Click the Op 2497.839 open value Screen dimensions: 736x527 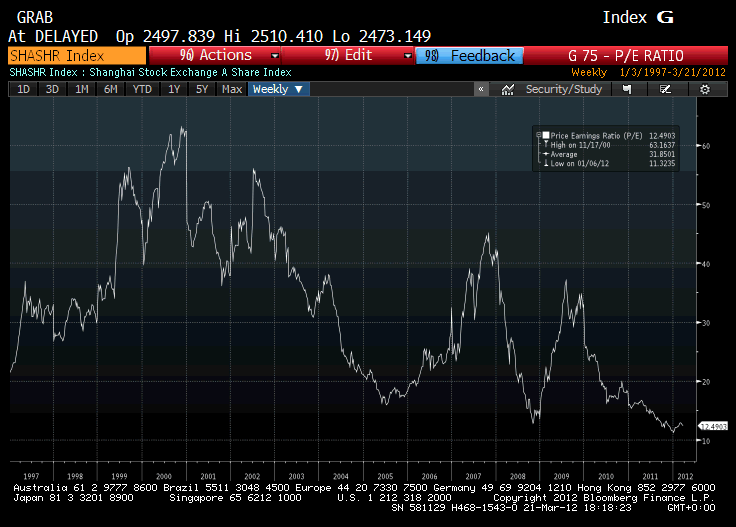[x=165, y=36]
